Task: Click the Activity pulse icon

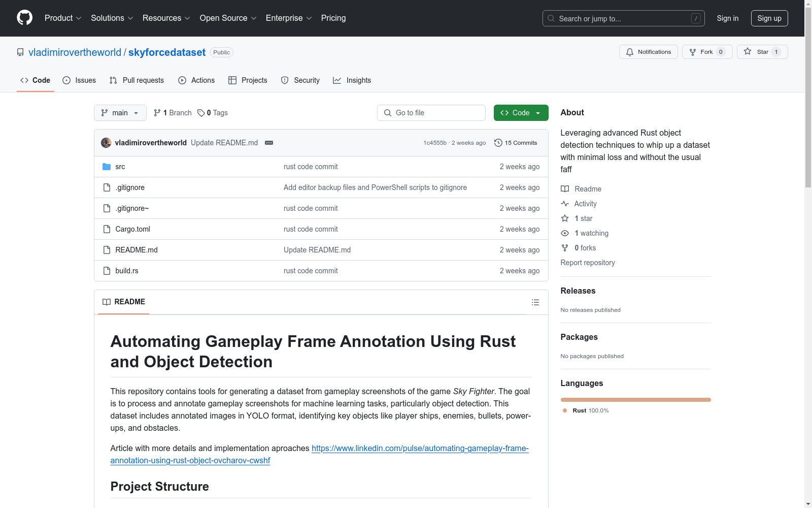Action: tap(565, 204)
